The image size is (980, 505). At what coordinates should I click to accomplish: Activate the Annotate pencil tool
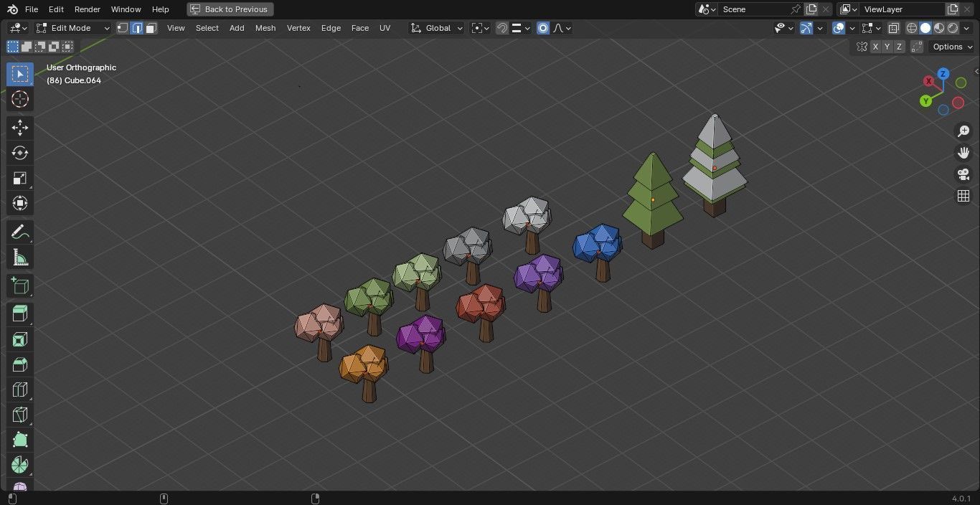coord(20,232)
